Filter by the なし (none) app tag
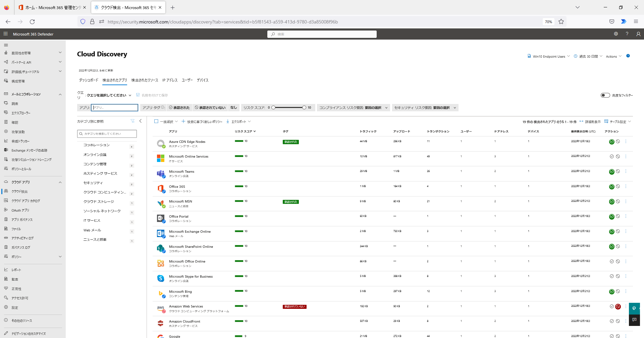The height and width of the screenshot is (338, 644). pyautogui.click(x=234, y=108)
